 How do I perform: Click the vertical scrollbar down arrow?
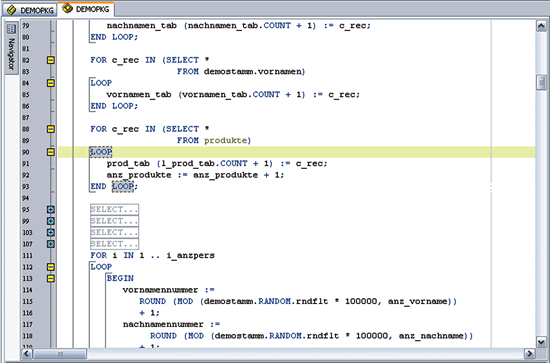point(541,342)
